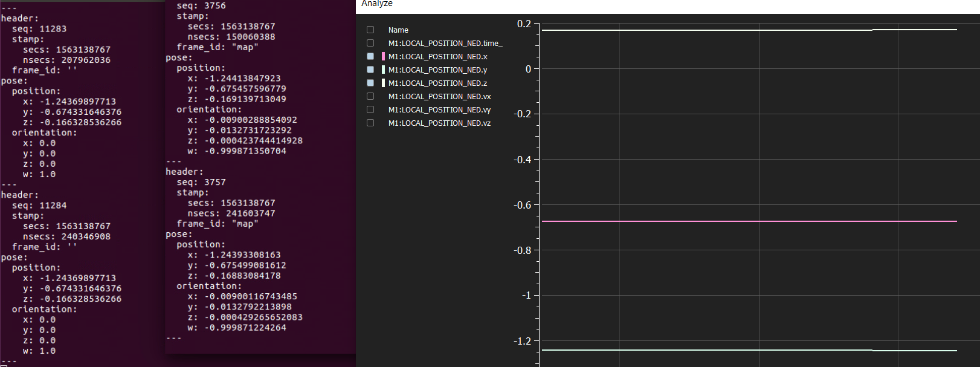Image resolution: width=980 pixels, height=367 pixels.
Task: Click 'seq: 11284' in the left terminal
Action: 39,206
